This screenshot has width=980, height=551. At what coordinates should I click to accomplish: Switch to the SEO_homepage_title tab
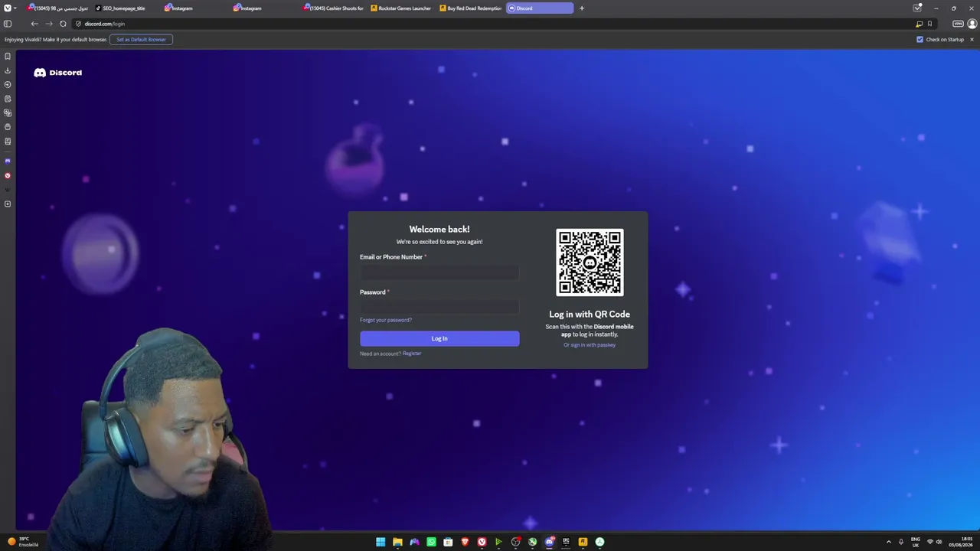point(125,8)
